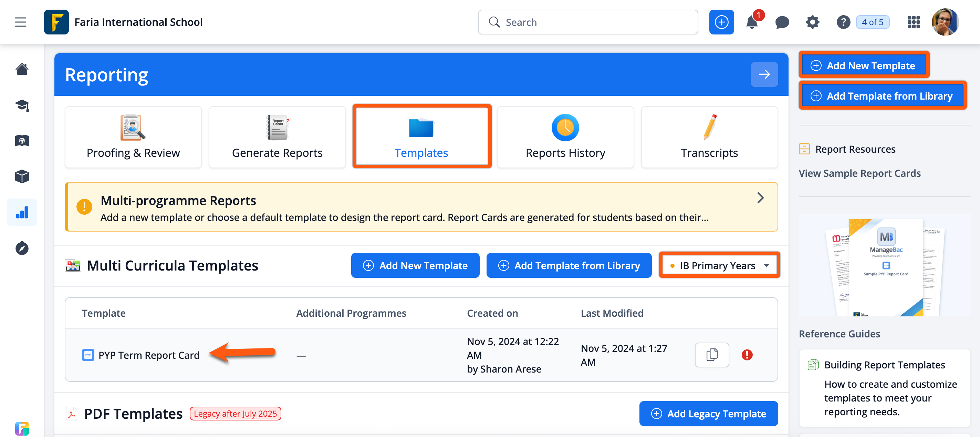The image size is (980, 437).
Task: Click the red error alert icon
Action: coord(747,355)
